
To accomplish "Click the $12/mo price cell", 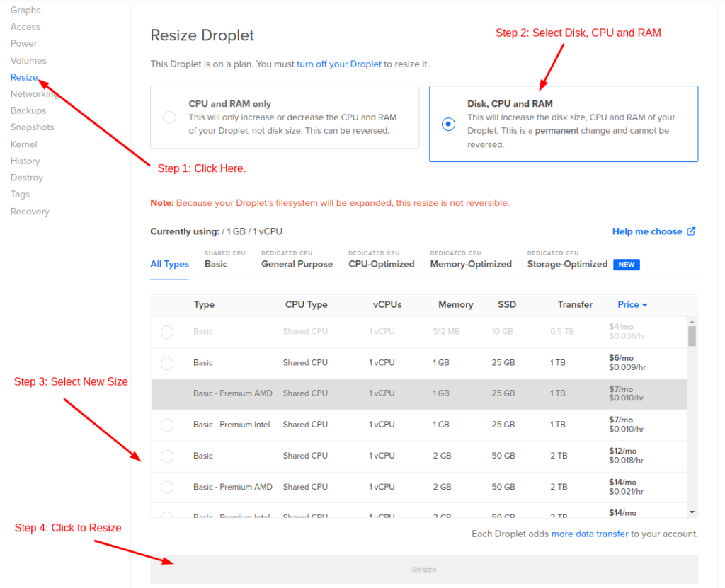I will tap(626, 456).
